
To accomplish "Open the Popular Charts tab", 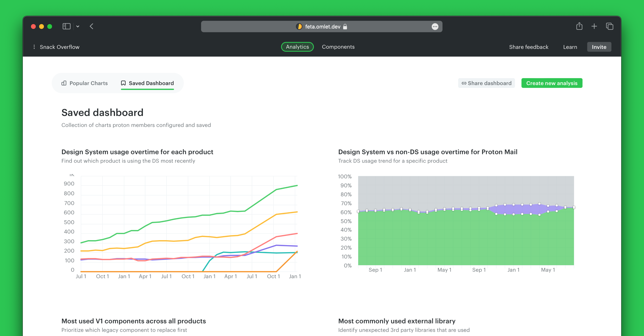I will tap(85, 83).
